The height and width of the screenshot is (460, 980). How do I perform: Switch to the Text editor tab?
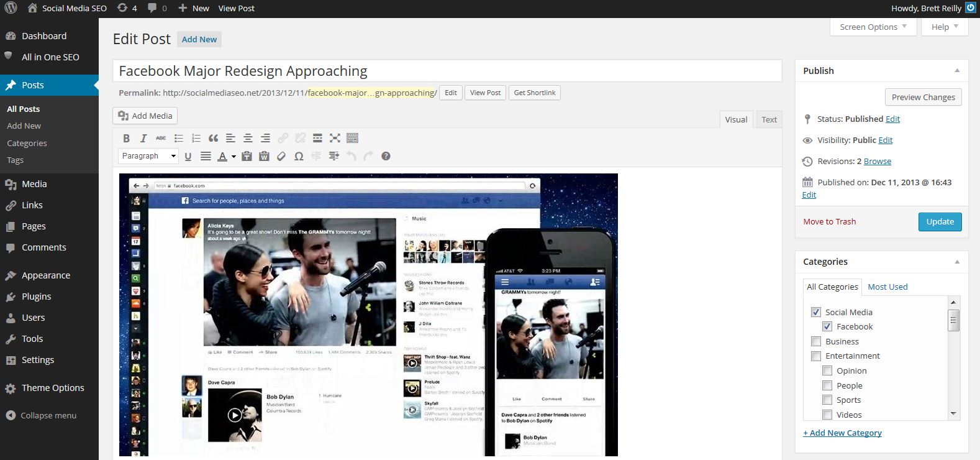769,119
